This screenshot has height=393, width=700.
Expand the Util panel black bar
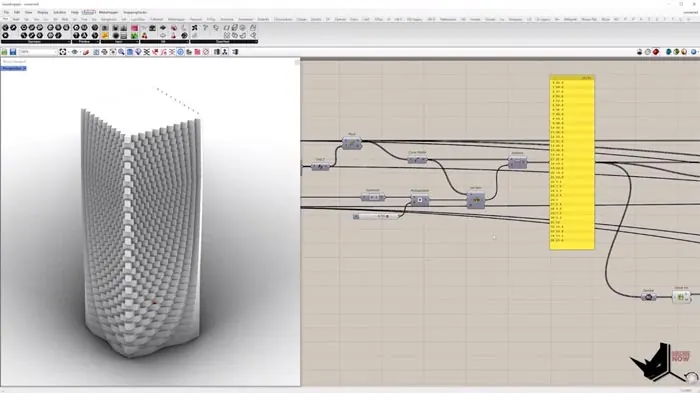pos(164,42)
